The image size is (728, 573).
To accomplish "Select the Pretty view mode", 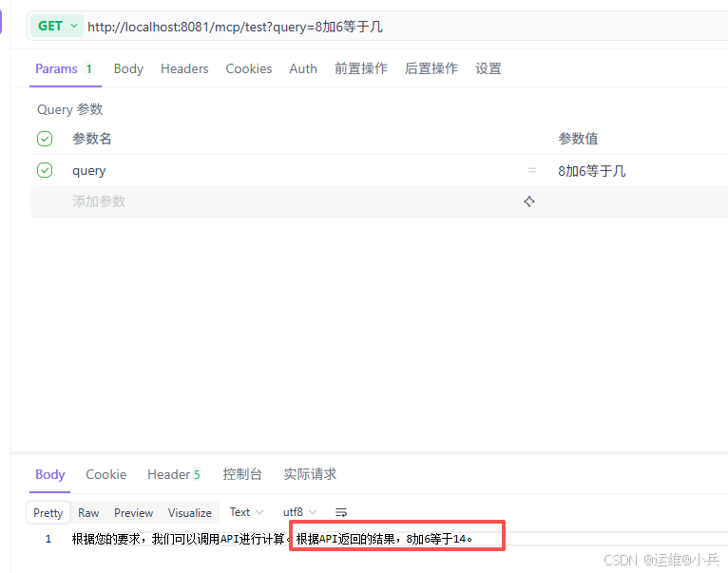I will [x=48, y=512].
